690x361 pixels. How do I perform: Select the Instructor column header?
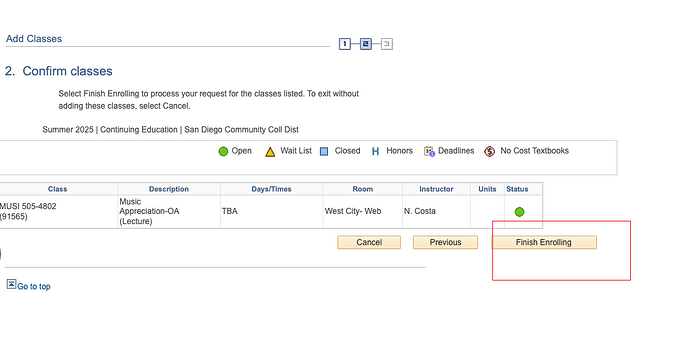pos(436,189)
